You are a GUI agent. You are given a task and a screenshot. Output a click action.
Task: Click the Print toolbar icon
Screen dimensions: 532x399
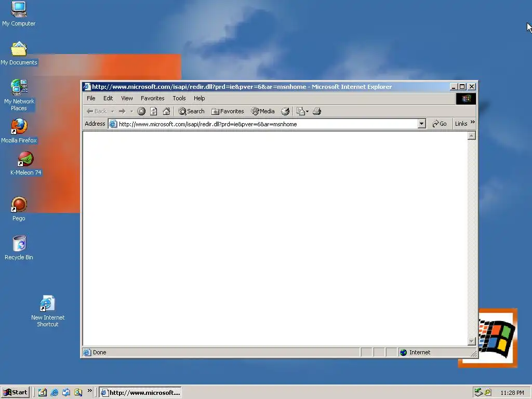[x=317, y=111]
